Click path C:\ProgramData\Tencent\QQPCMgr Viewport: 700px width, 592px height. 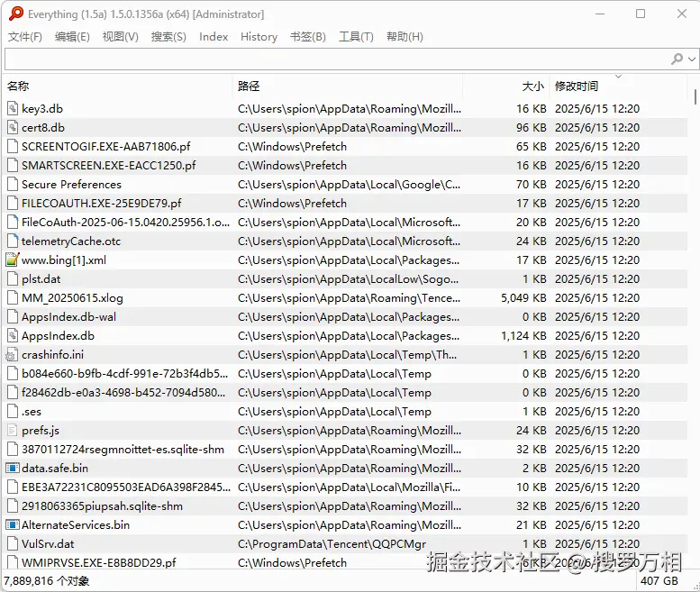(332, 543)
